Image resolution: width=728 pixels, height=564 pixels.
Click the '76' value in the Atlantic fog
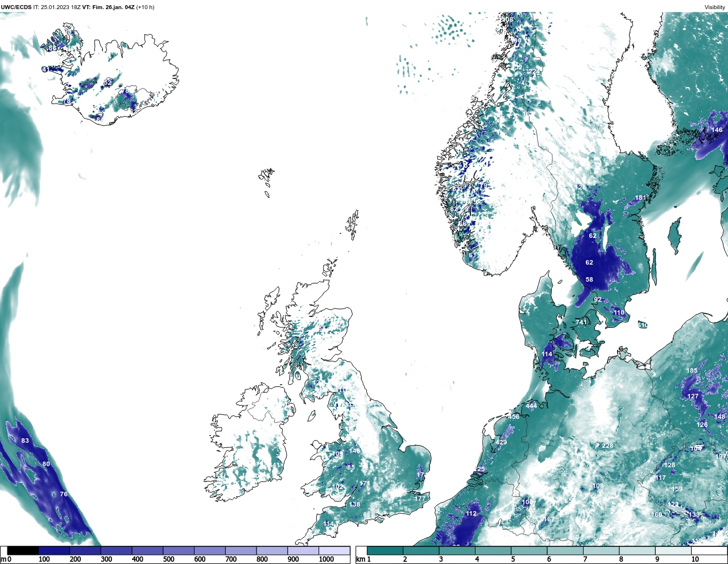64,494
